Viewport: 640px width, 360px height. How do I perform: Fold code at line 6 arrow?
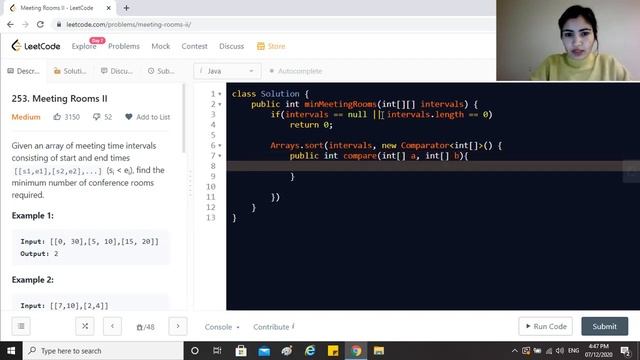point(220,146)
